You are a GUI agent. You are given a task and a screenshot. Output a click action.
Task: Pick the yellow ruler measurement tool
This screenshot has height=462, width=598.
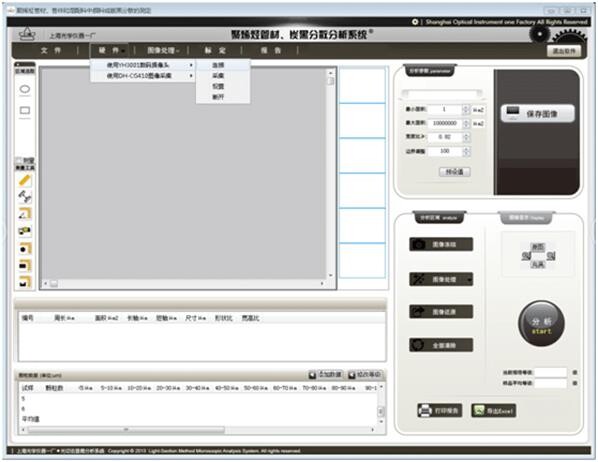(25, 180)
